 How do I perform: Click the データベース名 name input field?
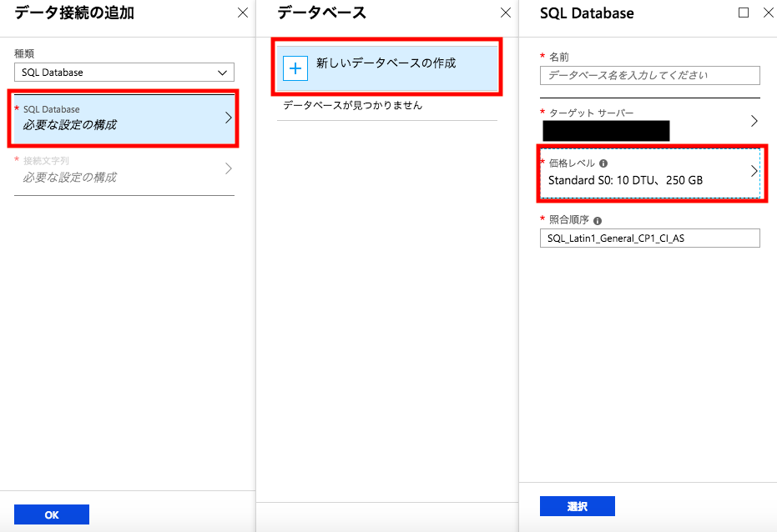click(x=649, y=75)
